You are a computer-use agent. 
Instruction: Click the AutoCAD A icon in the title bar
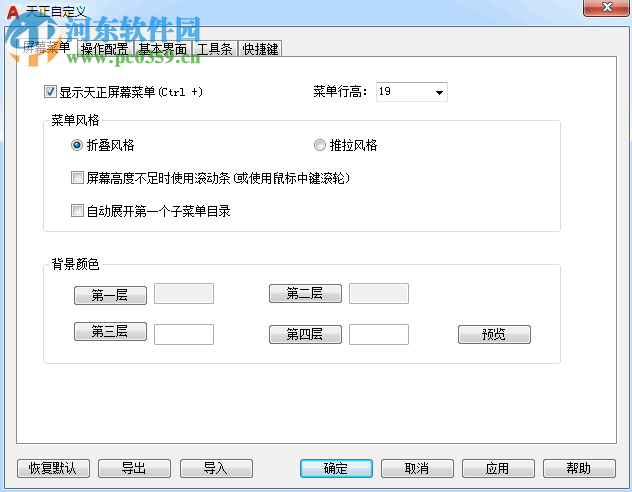(x=13, y=11)
